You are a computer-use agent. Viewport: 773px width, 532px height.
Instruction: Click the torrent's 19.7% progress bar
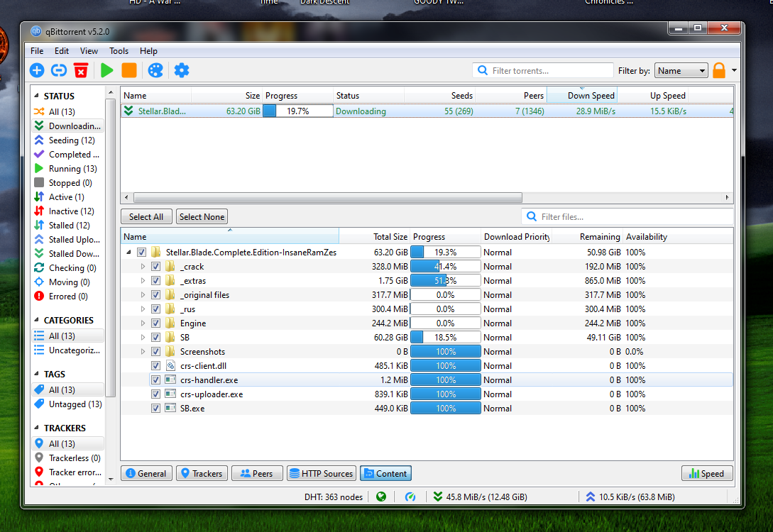click(x=297, y=111)
